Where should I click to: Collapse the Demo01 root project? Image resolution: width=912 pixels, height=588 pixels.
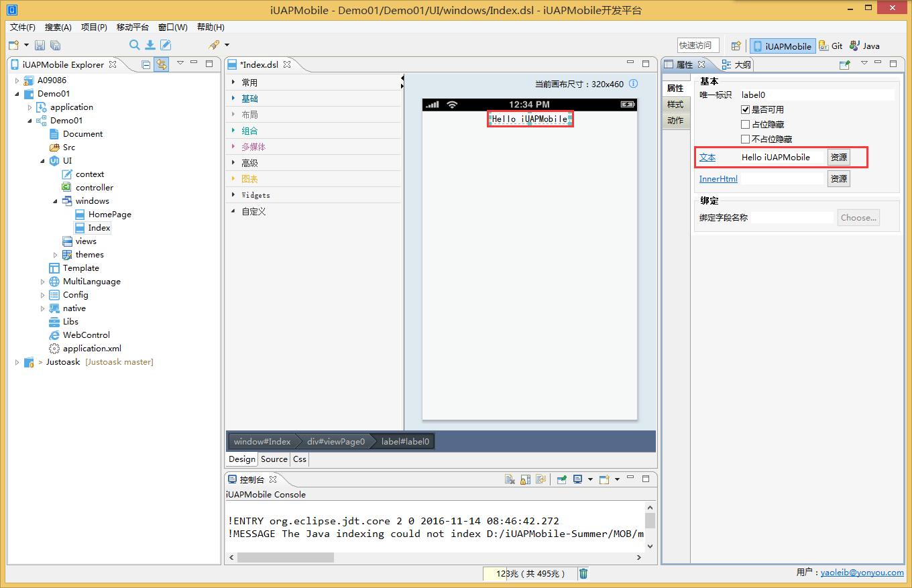17,94
